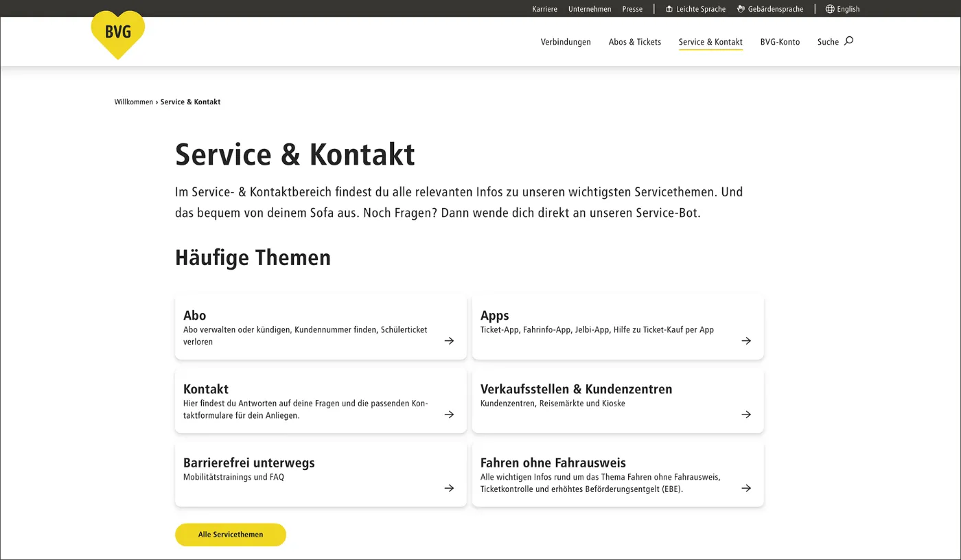The height and width of the screenshot is (560, 961).
Task: Open the Verkaufsstellen & Kundenzentren heading
Action: pos(577,389)
